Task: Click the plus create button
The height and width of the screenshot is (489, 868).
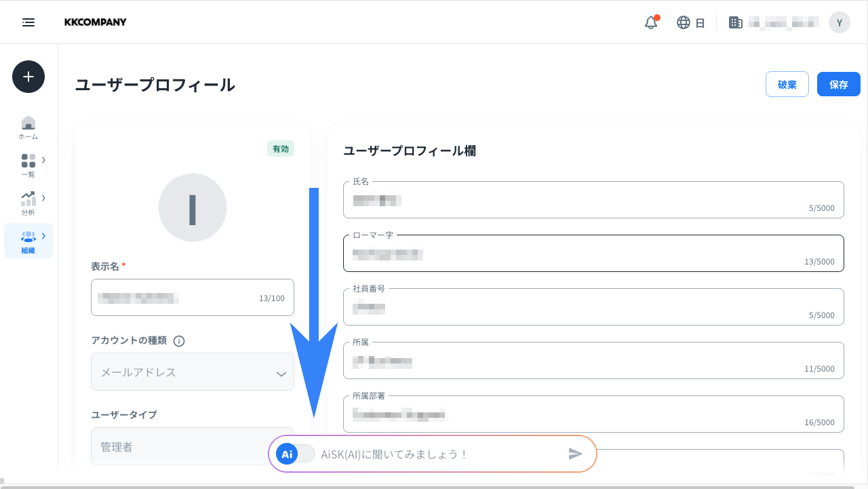Action: (x=28, y=77)
